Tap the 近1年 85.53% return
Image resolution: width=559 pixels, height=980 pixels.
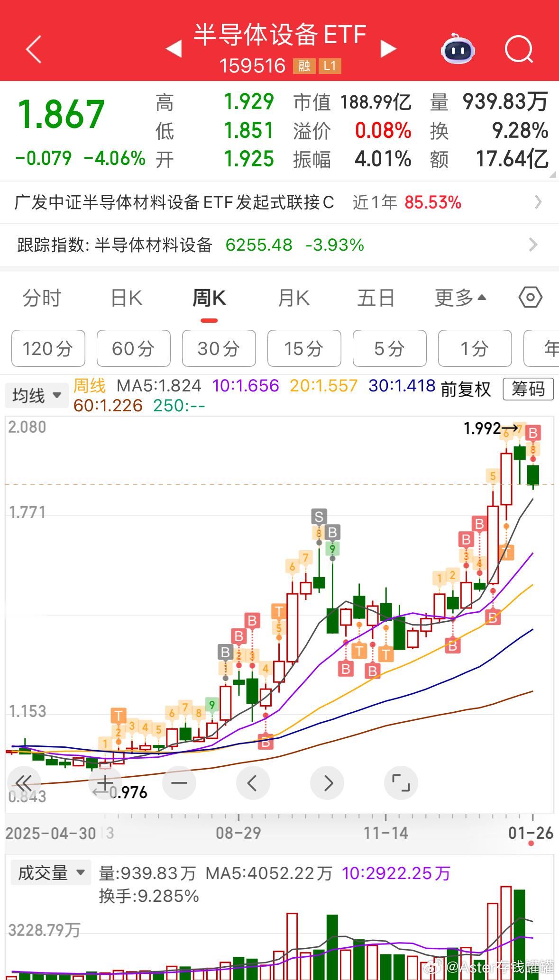point(407,203)
